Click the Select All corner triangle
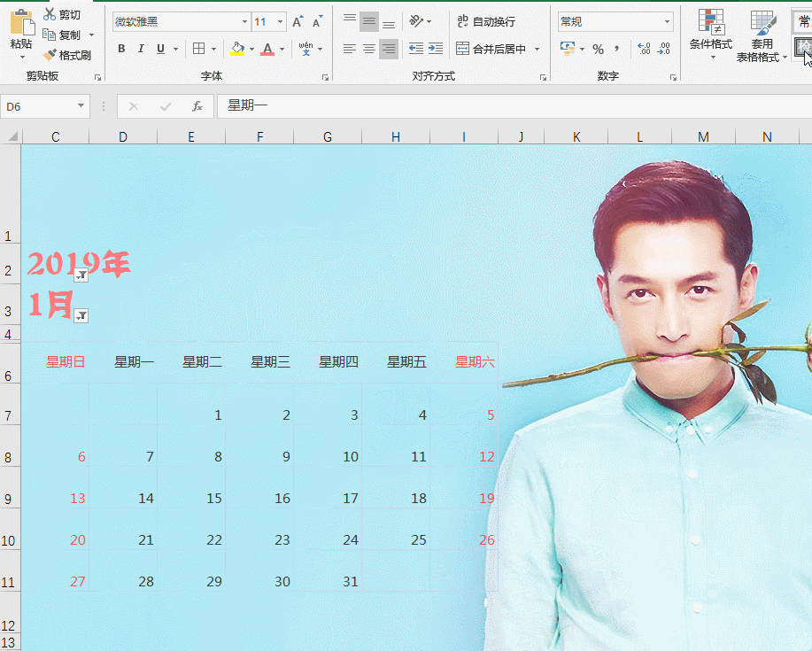The width and height of the screenshot is (812, 651). point(12,136)
